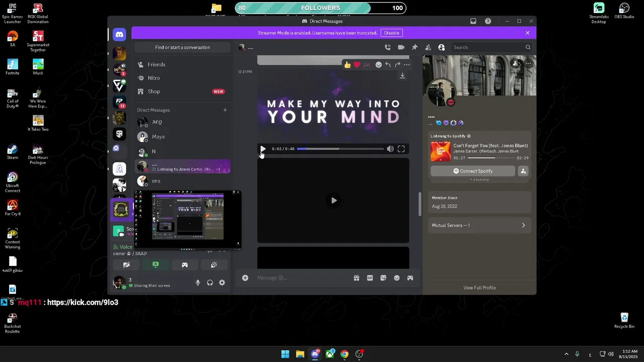644x362 pixels.
Task: Open the screen share preview thumbnail
Action: (x=188, y=220)
